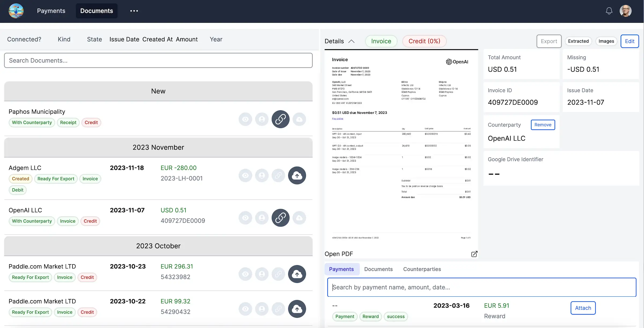Click the Edit button in document details
This screenshot has width=644, height=328.
629,41
